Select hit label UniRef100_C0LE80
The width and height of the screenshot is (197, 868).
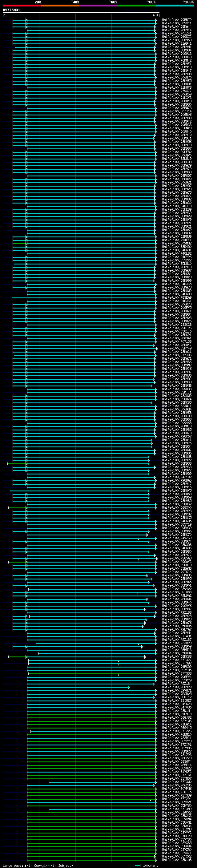[177, 152]
